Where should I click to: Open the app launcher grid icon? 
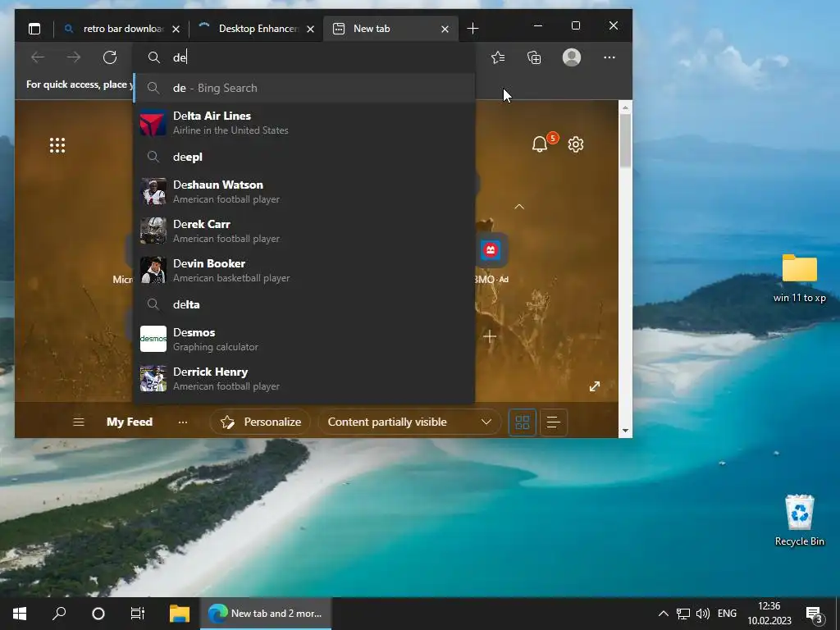pyautogui.click(x=57, y=145)
